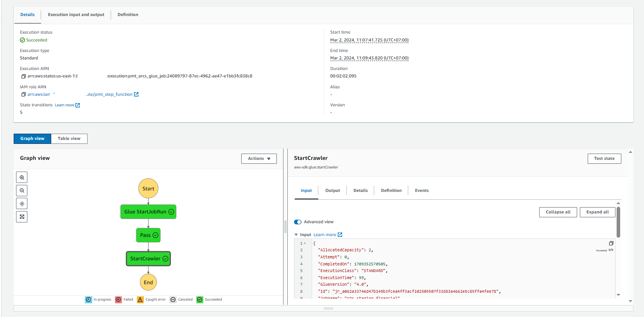The height and width of the screenshot is (317, 644).
Task: Open Input Learn more external icon
Action: (x=340, y=235)
